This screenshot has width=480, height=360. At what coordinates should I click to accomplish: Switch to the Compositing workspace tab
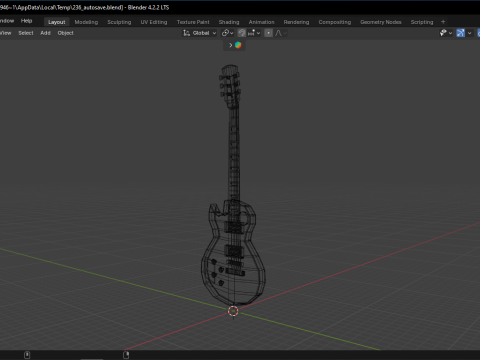[x=335, y=22]
